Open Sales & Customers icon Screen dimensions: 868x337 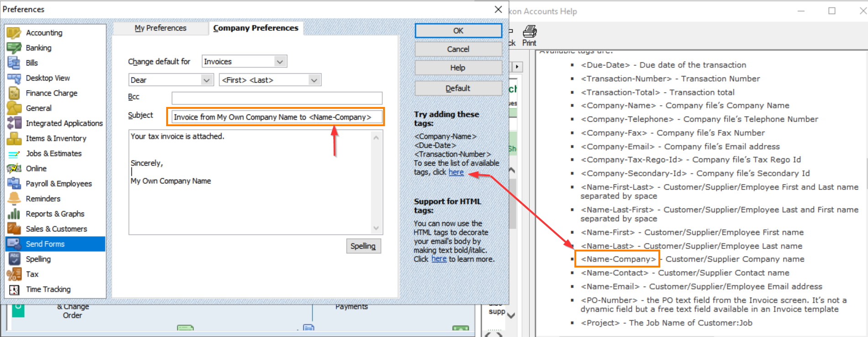click(14, 229)
